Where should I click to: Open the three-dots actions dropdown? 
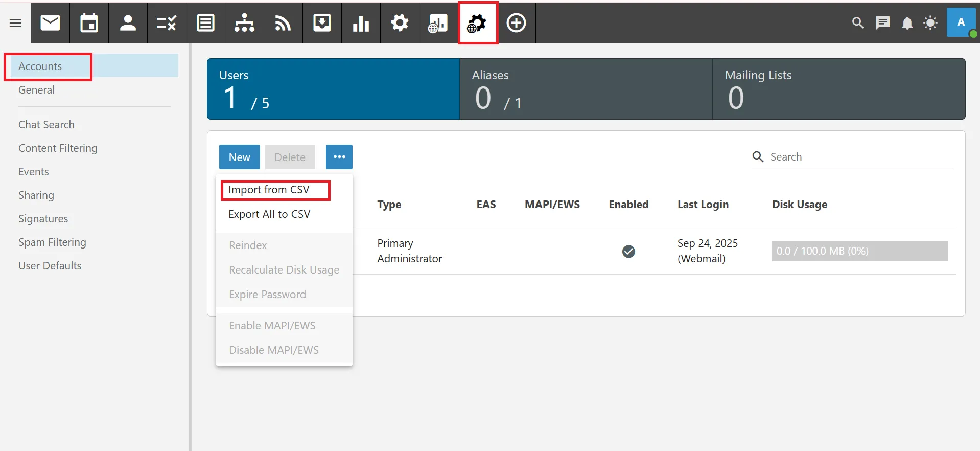point(339,157)
